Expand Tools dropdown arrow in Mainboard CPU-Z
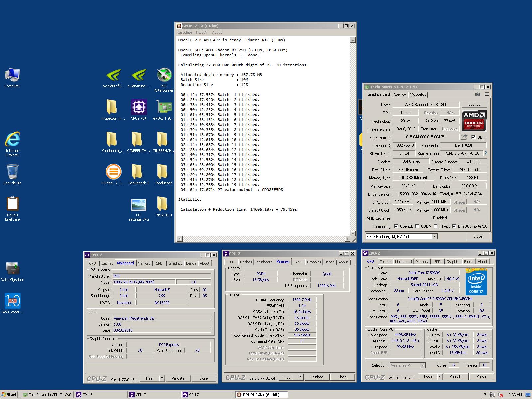This screenshot has width=532, height=399. tap(162, 378)
